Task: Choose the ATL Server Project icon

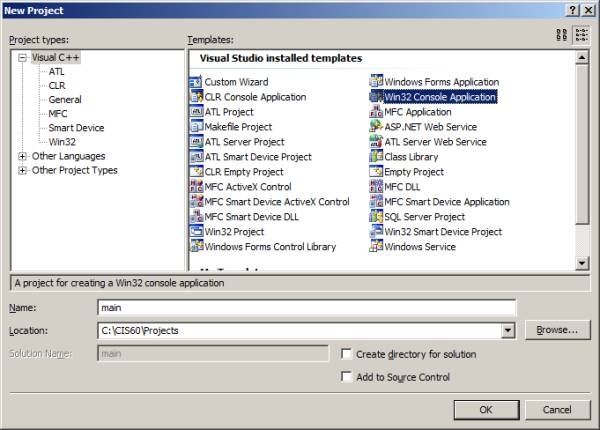Action: pos(196,142)
